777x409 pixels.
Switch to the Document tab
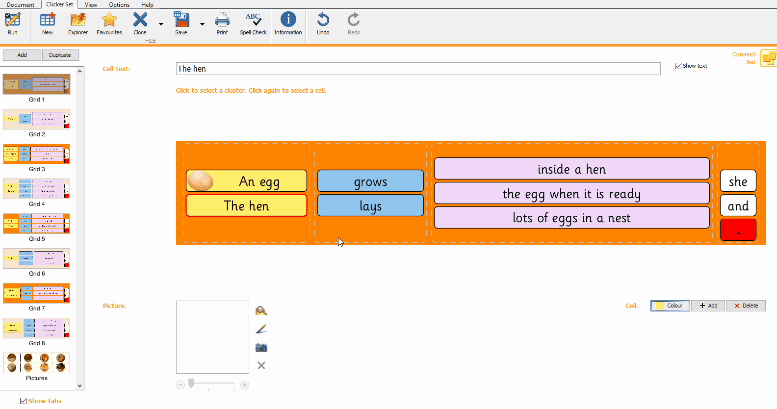21,4
